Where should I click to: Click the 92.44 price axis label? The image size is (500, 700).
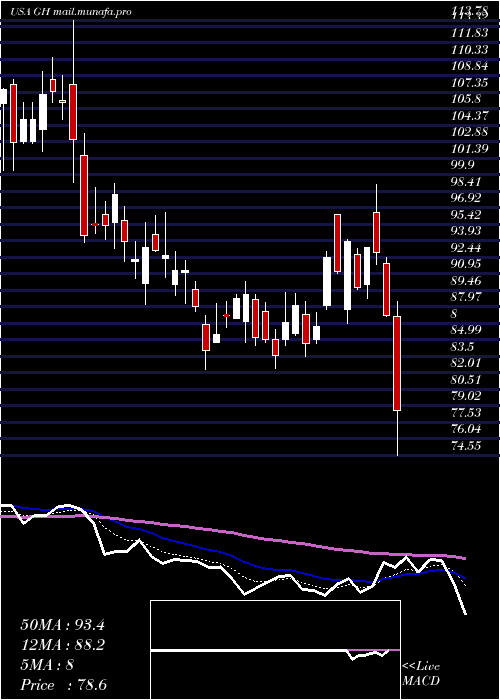(x=466, y=247)
